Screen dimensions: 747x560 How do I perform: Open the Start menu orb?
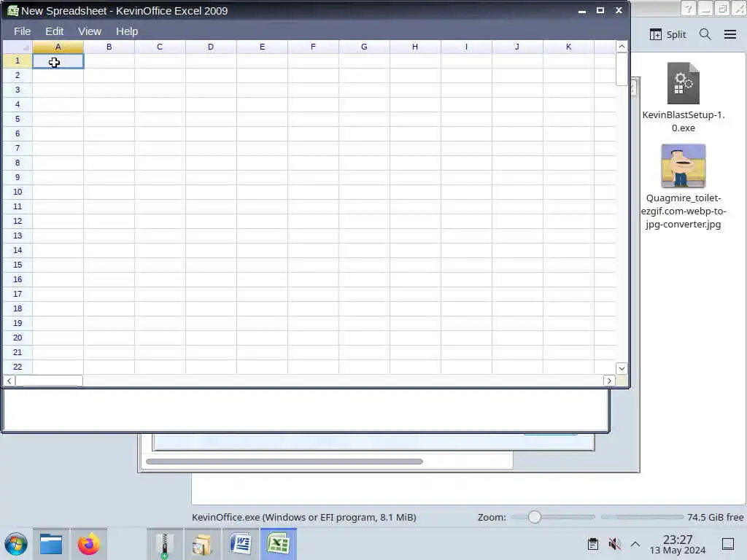pyautogui.click(x=16, y=544)
